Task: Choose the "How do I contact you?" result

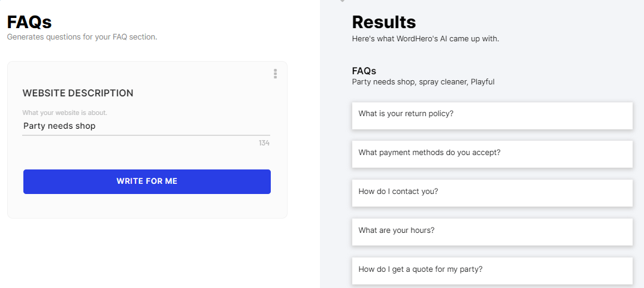Action: pyautogui.click(x=492, y=192)
